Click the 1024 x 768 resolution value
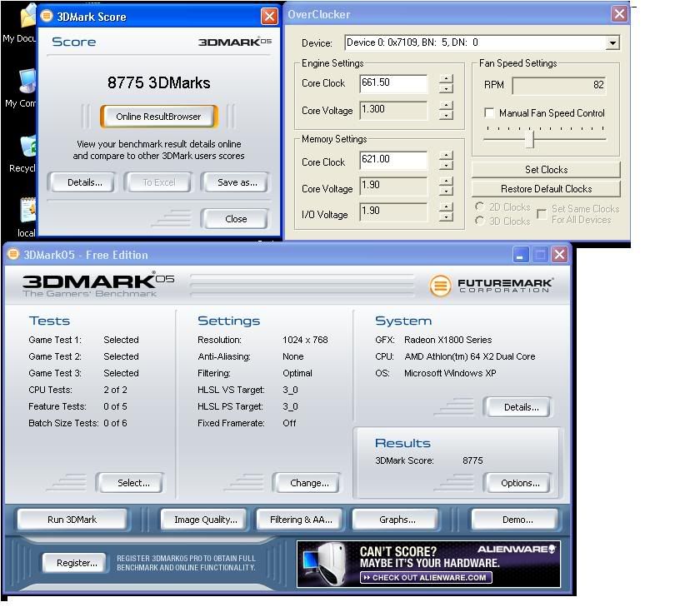This screenshot has height=612, width=700. [305, 340]
